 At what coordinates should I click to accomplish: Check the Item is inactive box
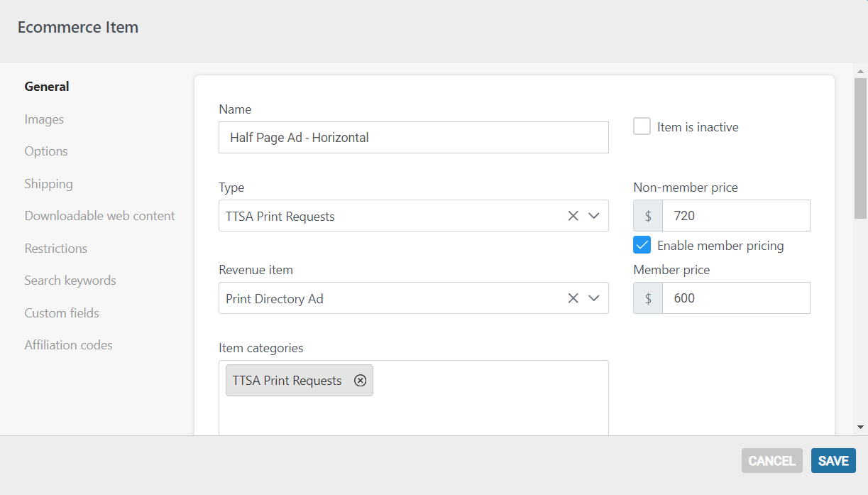point(642,127)
